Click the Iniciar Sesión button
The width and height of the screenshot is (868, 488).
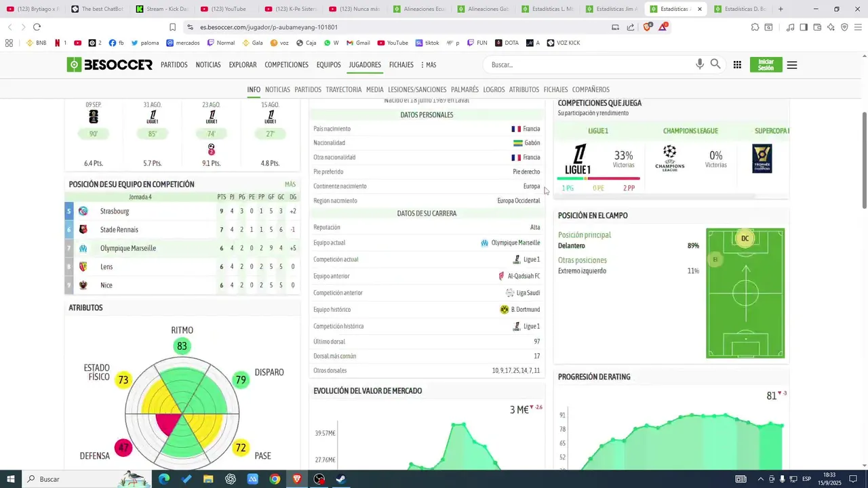tap(766, 65)
